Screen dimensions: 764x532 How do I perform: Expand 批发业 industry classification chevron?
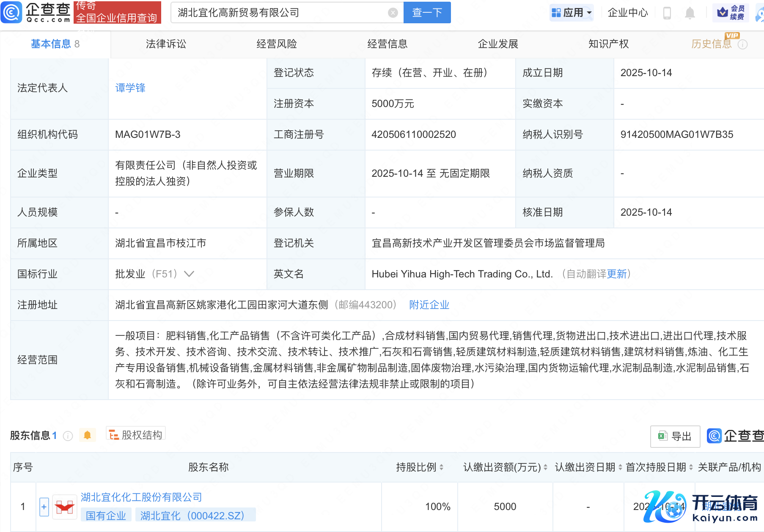(189, 274)
